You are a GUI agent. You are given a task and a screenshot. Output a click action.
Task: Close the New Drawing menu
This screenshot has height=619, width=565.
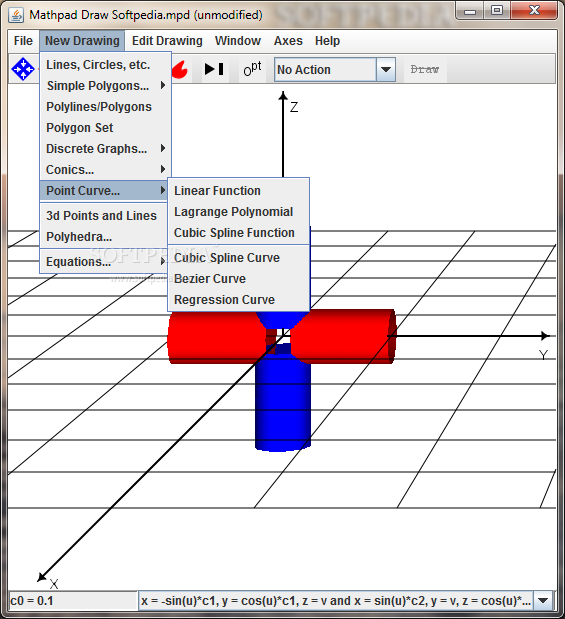(82, 41)
